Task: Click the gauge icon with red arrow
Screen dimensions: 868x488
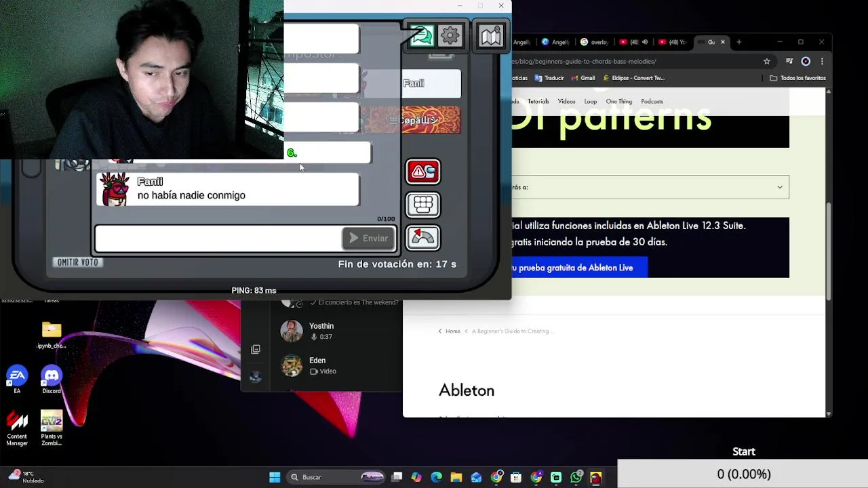Action: coord(422,237)
